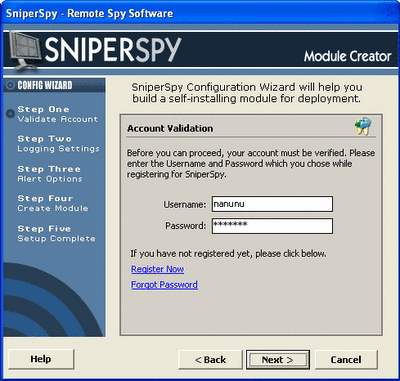Click the Account Validation heading
400x381 pixels.
170,129
